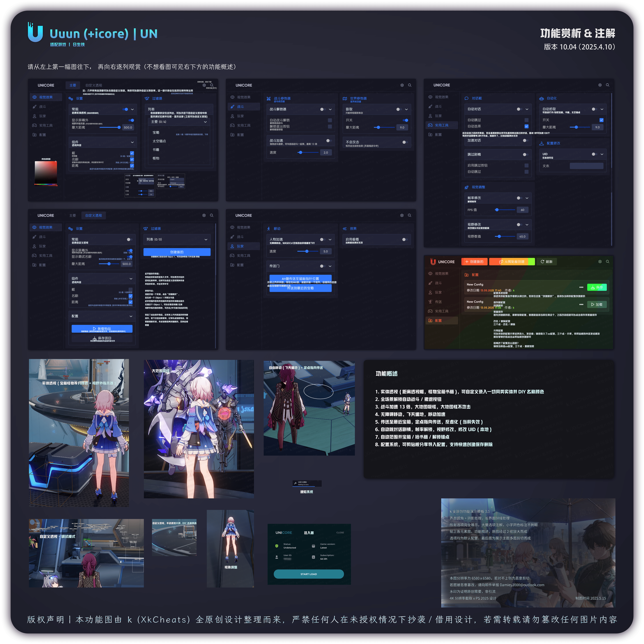Open the gear settings in the 战斗修饰器 window
This screenshot has height=644, width=644.
402,85
